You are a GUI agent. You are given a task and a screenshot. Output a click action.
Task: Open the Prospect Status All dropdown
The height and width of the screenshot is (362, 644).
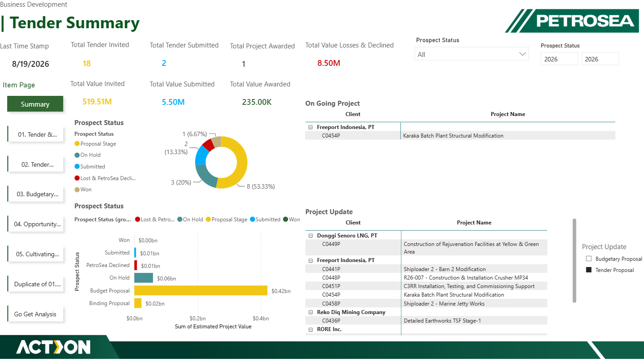click(472, 54)
